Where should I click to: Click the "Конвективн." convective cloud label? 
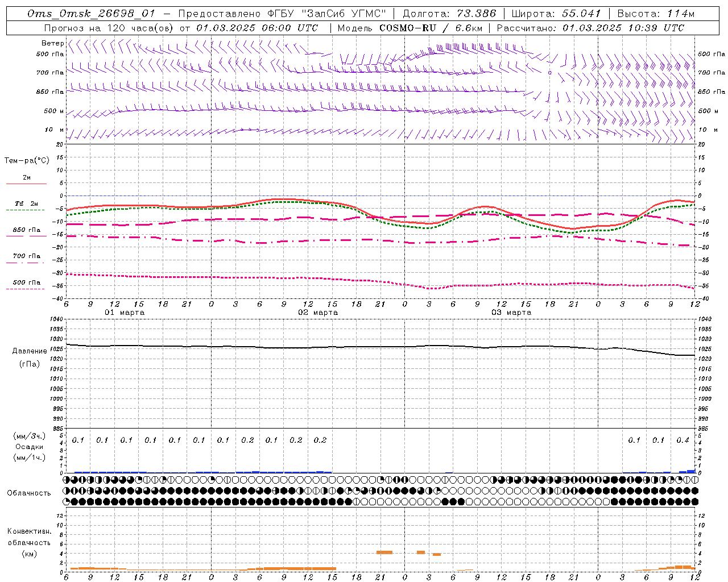click(x=29, y=531)
